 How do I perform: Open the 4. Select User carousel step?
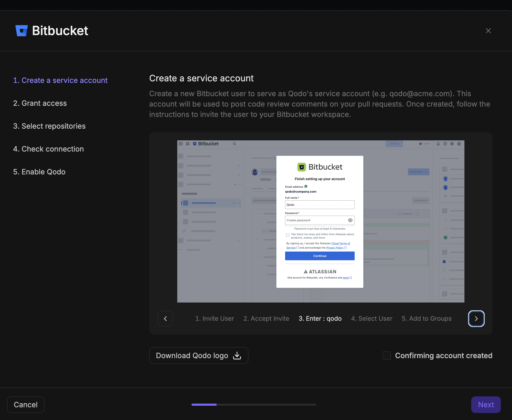tap(372, 318)
